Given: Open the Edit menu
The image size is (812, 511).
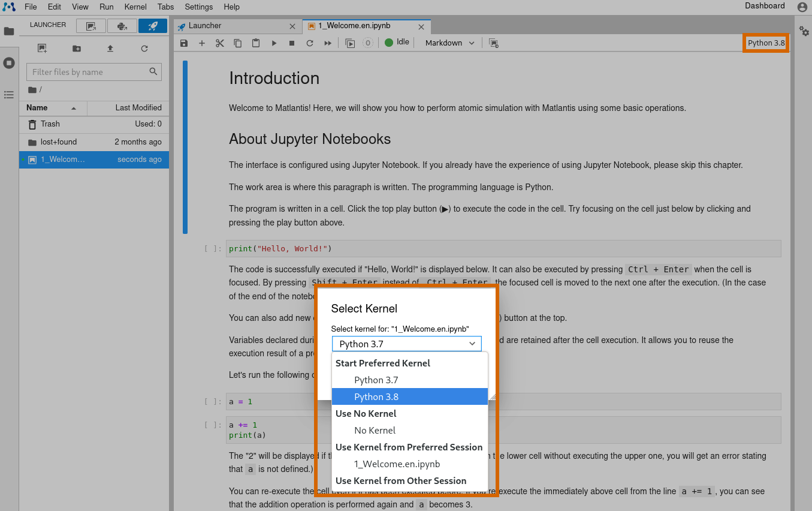Looking at the screenshot, I should tap(55, 7).
